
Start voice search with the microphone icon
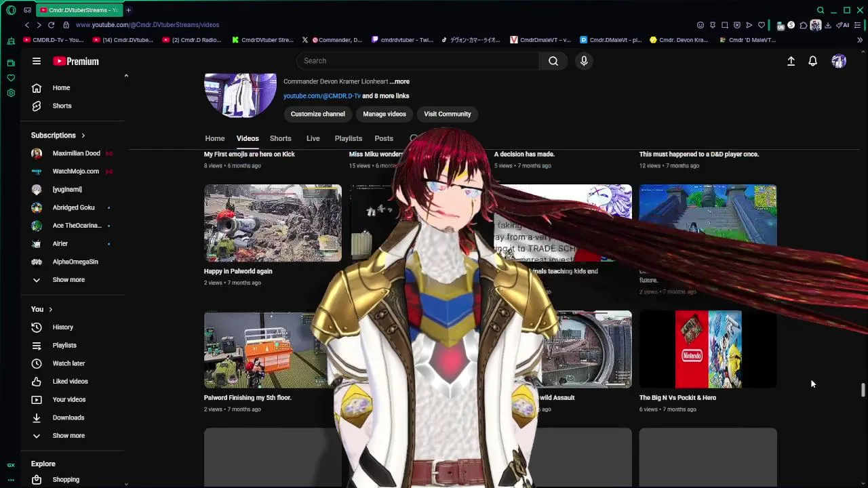pyautogui.click(x=584, y=61)
